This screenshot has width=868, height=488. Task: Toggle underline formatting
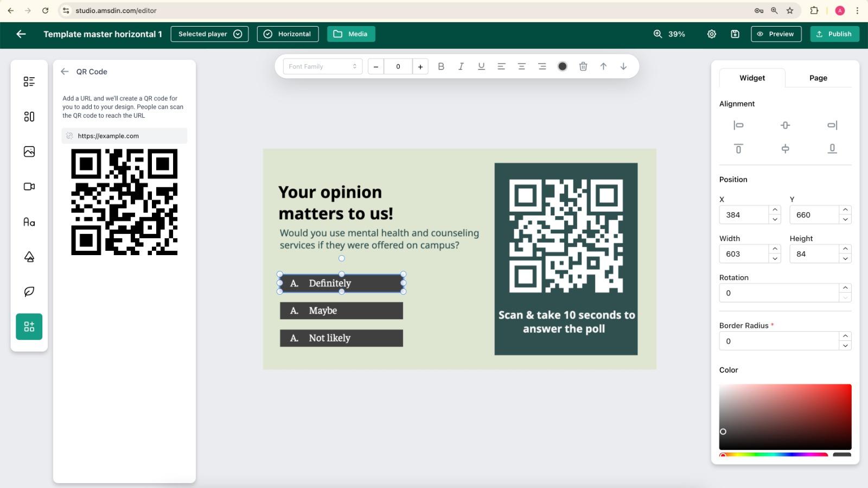click(x=481, y=66)
